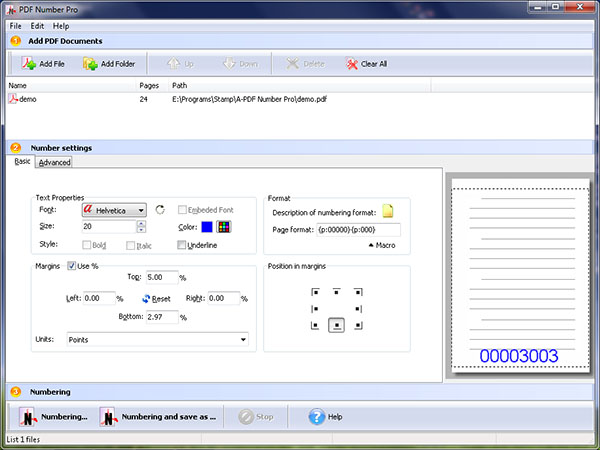Image resolution: width=600 pixels, height=450 pixels.
Task: Click the Pages column header
Action: (x=152, y=85)
